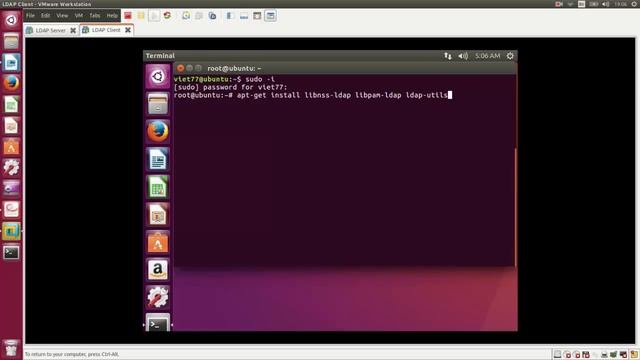This screenshot has height=360, width=640.
Task: Switch to the LDAP Server tab
Action: (50, 30)
